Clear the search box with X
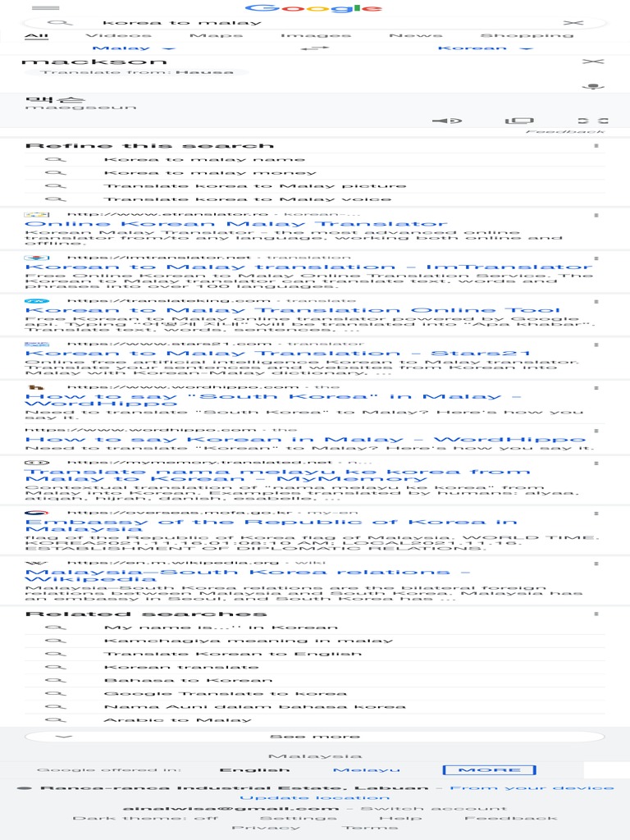This screenshot has height=840, width=630. click(573, 22)
